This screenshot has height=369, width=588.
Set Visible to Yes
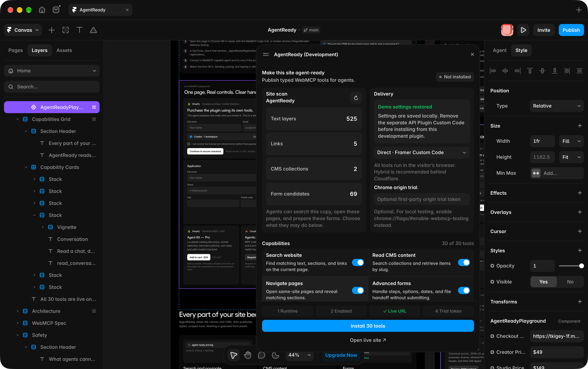pos(543,282)
